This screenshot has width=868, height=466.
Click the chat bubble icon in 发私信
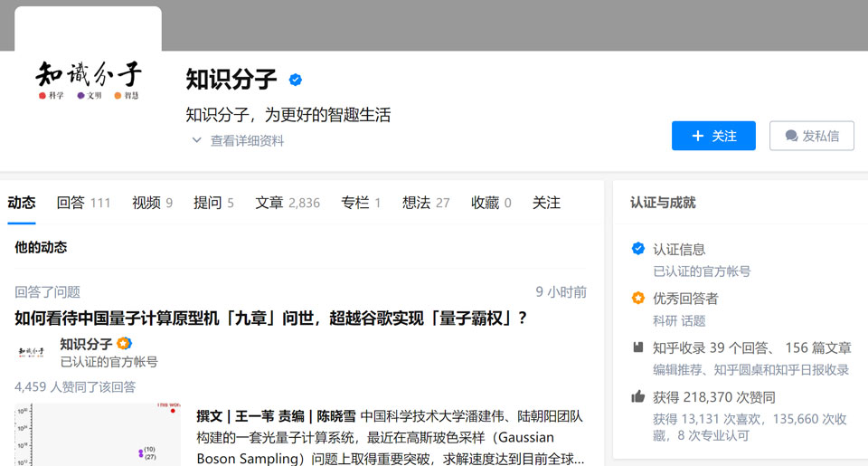(792, 136)
